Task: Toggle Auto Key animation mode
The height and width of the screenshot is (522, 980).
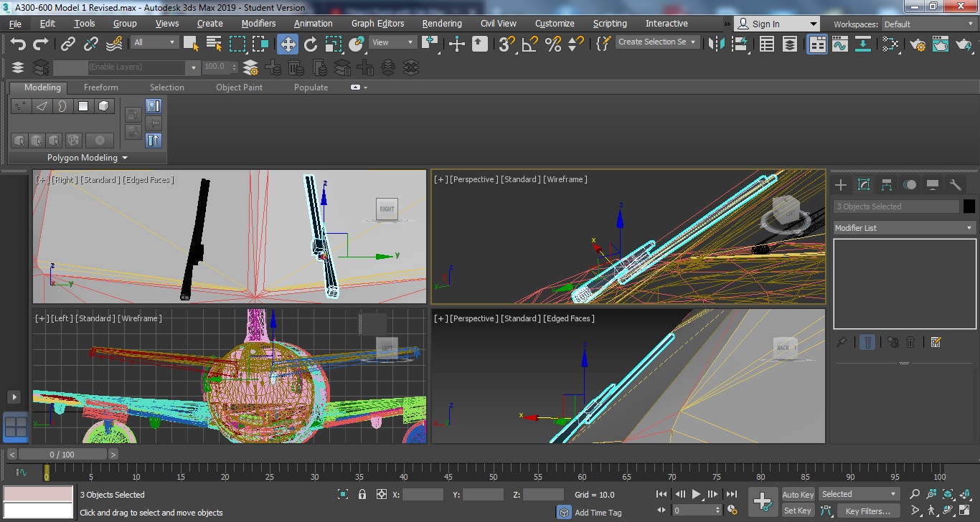Action: (798, 494)
